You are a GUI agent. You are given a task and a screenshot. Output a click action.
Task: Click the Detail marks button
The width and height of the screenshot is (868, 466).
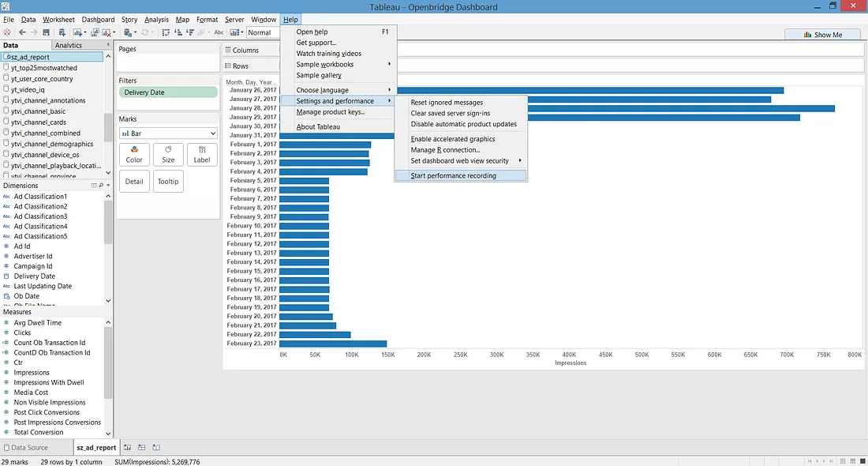click(x=134, y=181)
